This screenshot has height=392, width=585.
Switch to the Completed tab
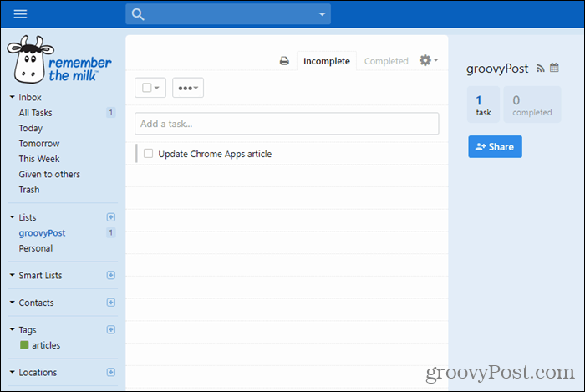point(386,61)
